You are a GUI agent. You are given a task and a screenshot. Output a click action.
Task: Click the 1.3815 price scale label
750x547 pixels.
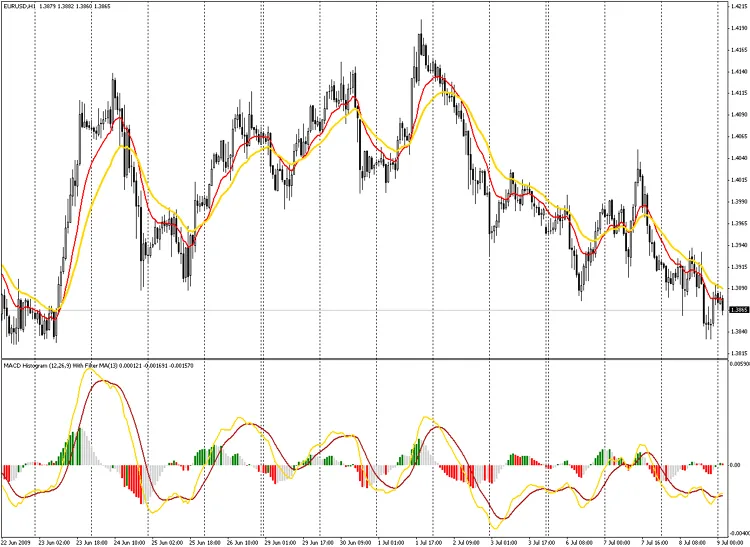point(738,353)
